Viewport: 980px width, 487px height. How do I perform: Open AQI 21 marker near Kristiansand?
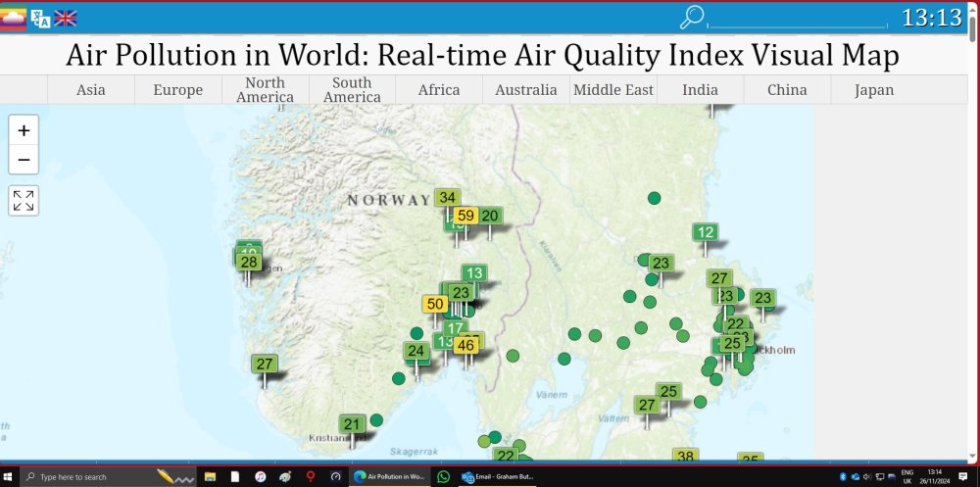click(352, 424)
